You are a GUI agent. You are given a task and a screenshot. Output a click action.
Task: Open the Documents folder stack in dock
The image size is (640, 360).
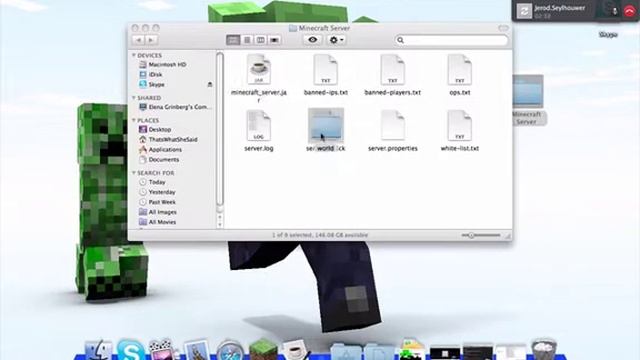click(379, 352)
